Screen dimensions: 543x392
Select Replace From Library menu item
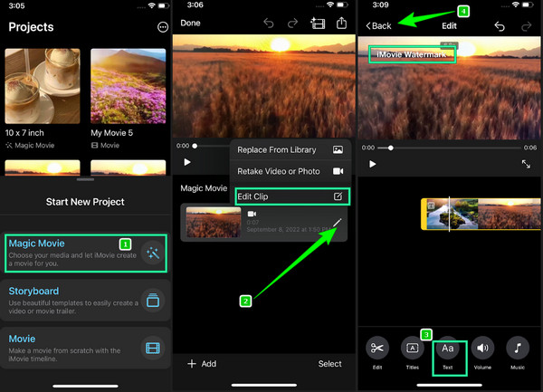pyautogui.click(x=291, y=149)
